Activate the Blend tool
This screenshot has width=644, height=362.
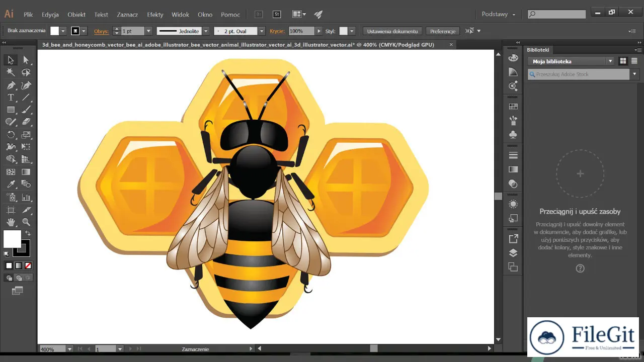point(26,185)
